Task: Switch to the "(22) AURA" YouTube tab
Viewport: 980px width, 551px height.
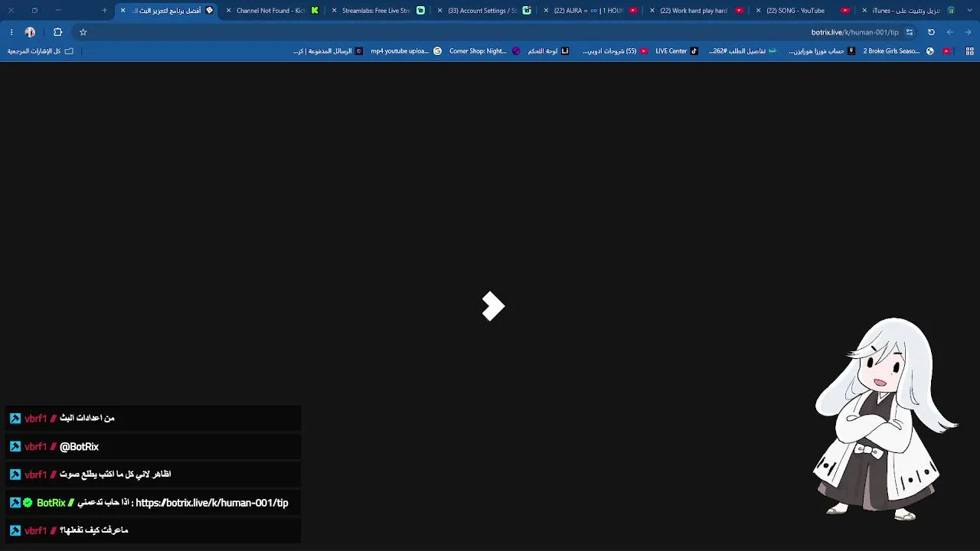Action: [x=591, y=11]
